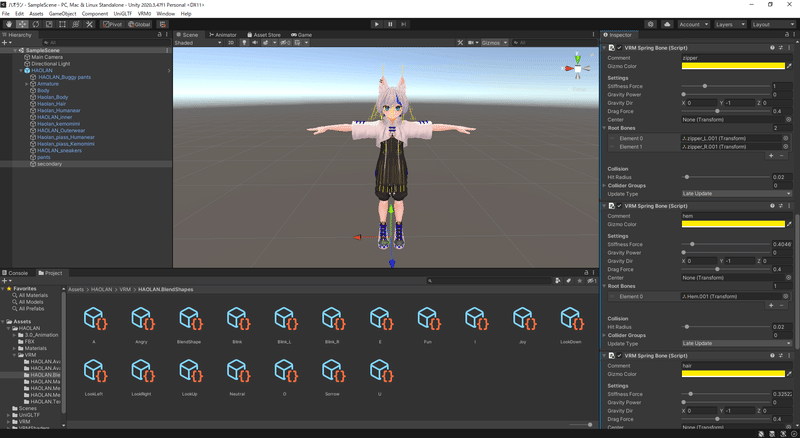The width and height of the screenshot is (800, 438).
Task: Pick object for zipper Element 0 field
Action: pos(786,138)
